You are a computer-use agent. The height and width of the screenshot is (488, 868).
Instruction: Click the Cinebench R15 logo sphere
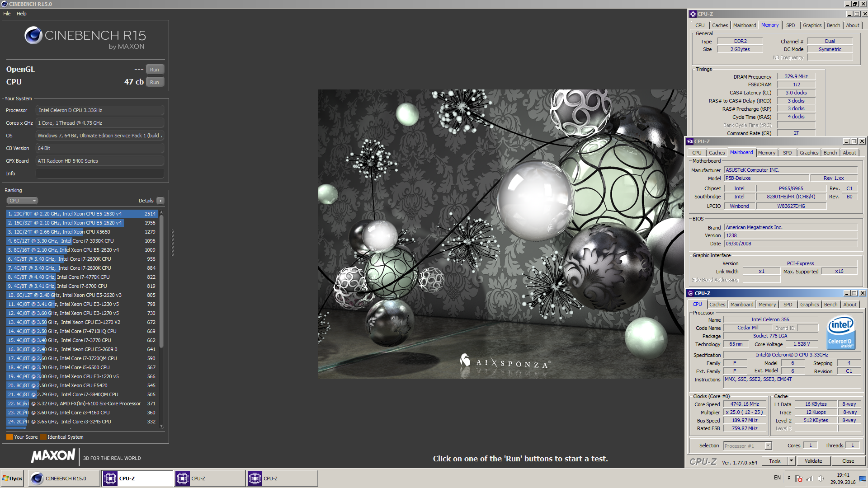click(x=33, y=35)
